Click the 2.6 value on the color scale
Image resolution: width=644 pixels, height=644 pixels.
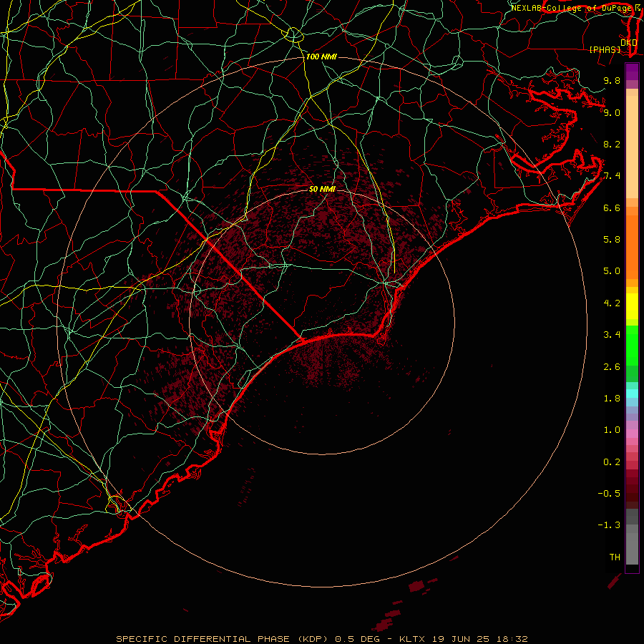pos(612,367)
